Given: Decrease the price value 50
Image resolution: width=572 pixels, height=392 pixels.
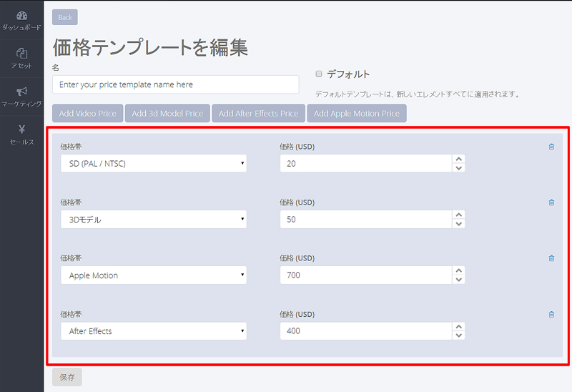Looking at the screenshot, I should 458,224.
